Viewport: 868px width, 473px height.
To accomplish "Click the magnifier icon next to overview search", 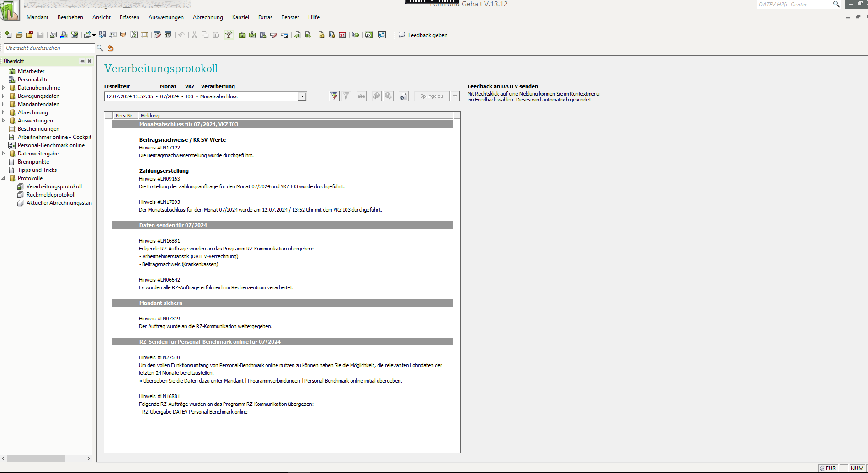I will pos(100,48).
